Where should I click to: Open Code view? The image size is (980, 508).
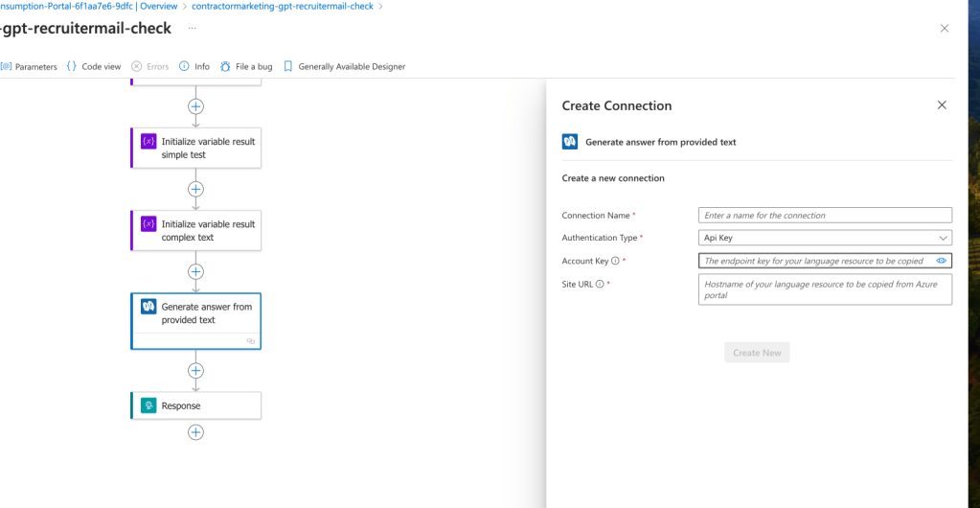(94, 66)
